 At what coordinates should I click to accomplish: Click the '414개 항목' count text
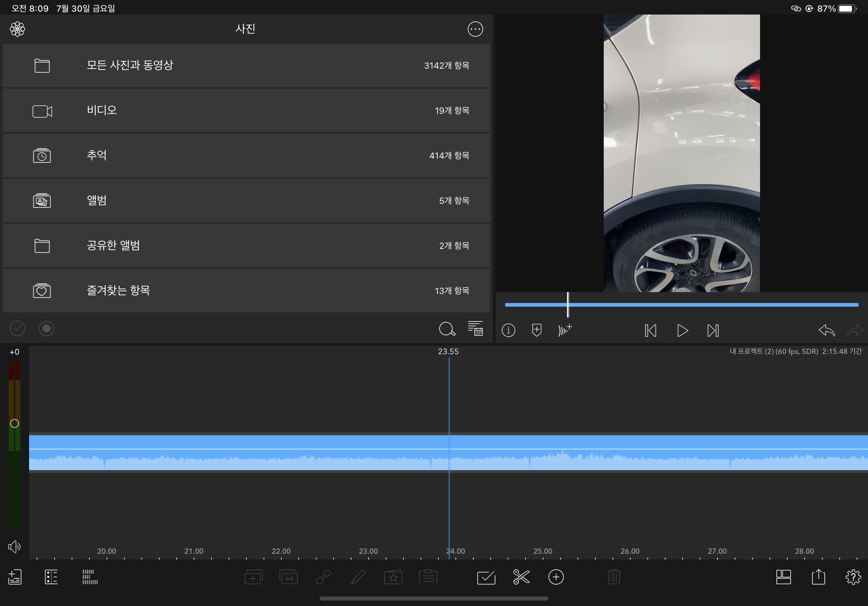[x=449, y=155]
